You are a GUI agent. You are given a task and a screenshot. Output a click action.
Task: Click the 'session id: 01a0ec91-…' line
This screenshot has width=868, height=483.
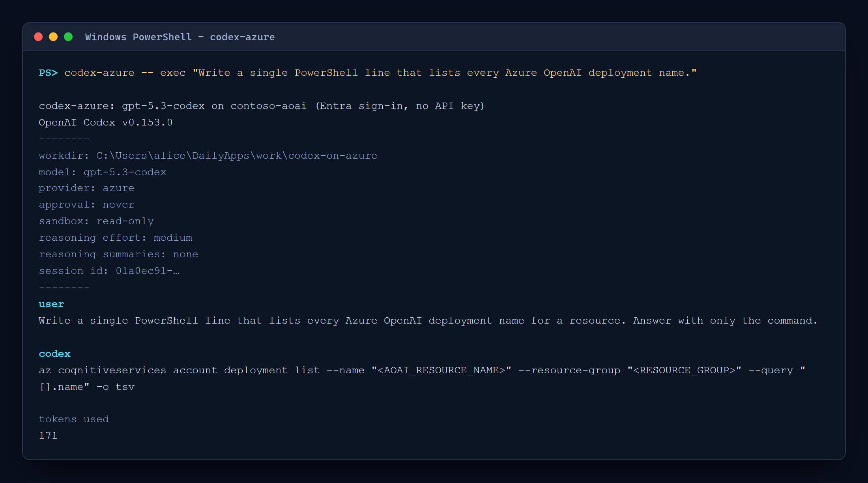pos(109,271)
